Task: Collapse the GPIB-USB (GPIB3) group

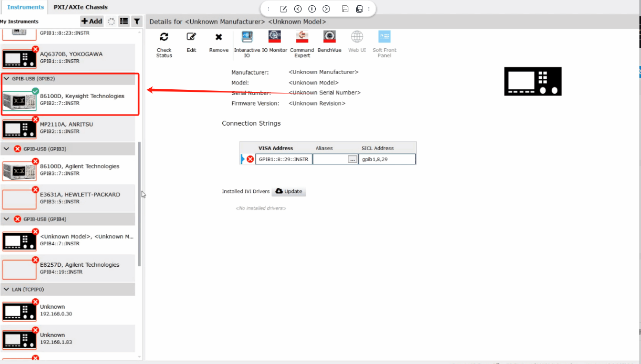Action: point(6,149)
